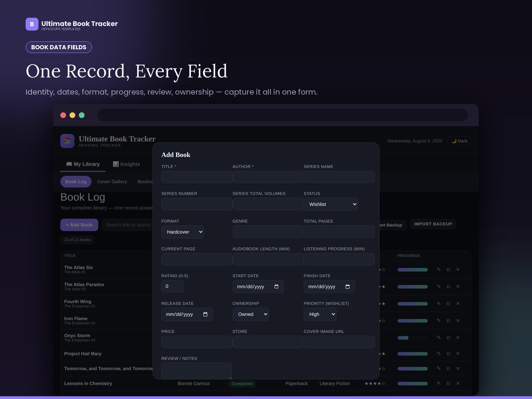Click the edit pencil icon for Lessons in Chemistry
Screen dimensions: 532x399
tap(439, 383)
